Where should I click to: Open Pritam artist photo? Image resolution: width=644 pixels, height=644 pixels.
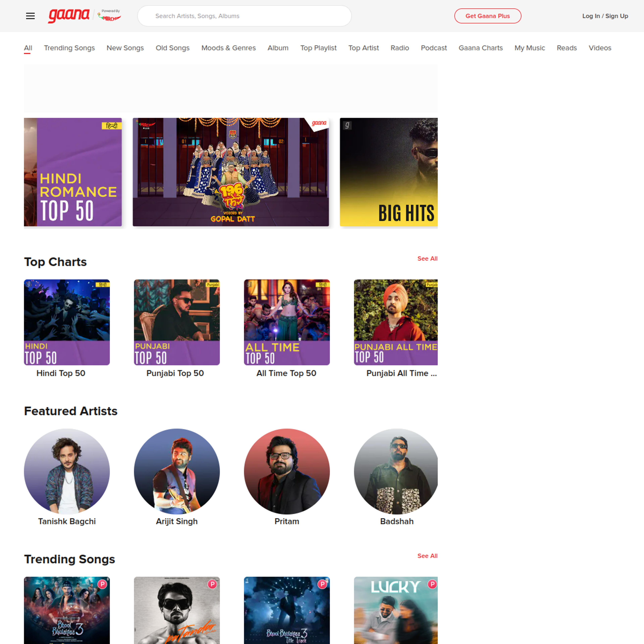(x=287, y=471)
